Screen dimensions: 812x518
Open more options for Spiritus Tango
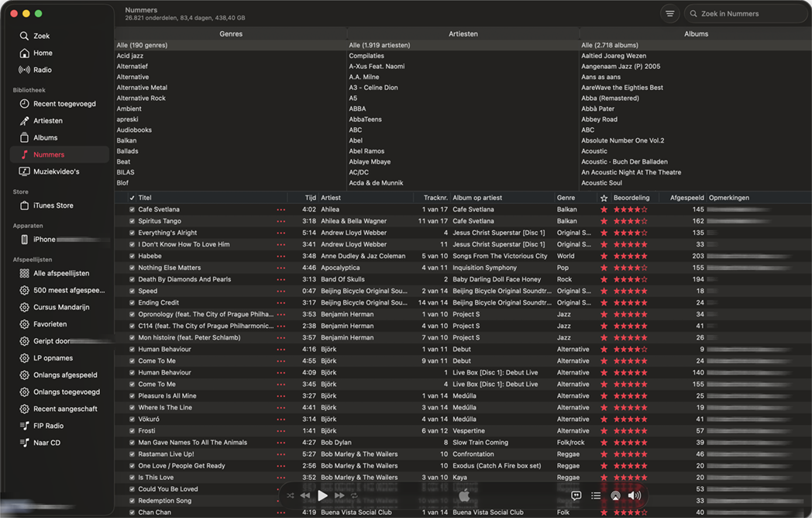(x=281, y=222)
